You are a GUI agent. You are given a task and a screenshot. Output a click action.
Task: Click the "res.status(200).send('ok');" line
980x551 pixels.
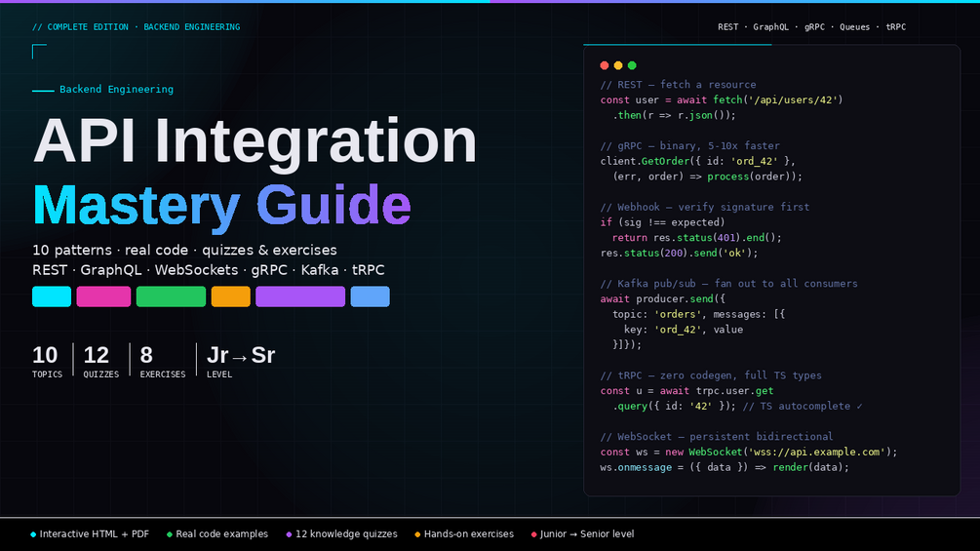tap(679, 253)
